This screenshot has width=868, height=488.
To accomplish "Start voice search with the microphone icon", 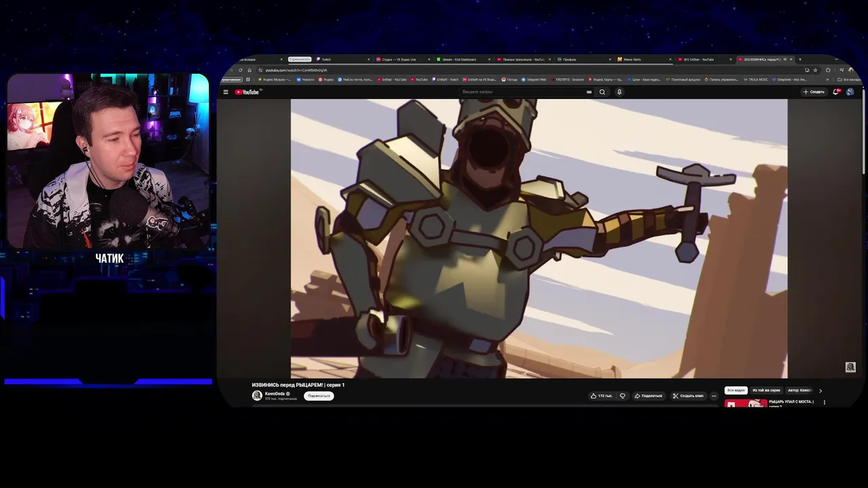I will [x=619, y=91].
